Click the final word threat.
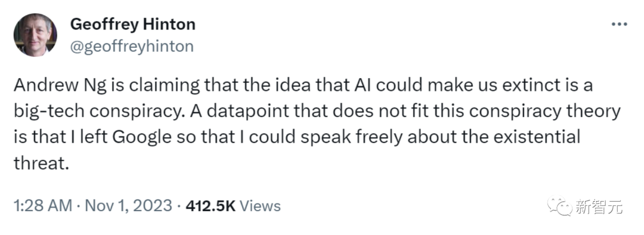The image size is (644, 235). [41, 163]
